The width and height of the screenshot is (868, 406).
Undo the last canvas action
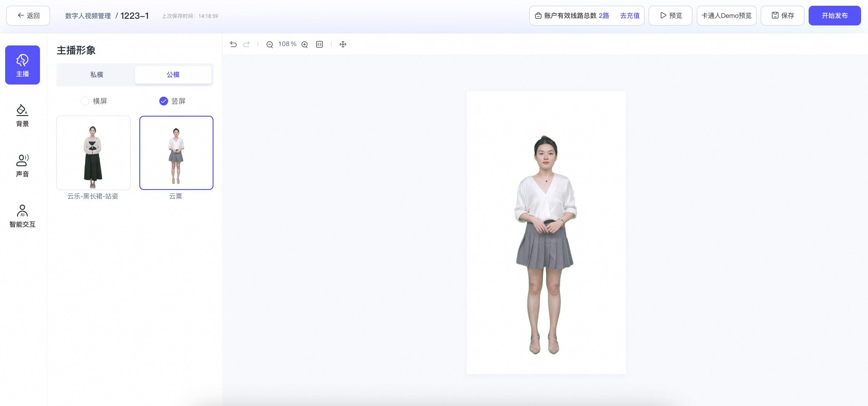233,44
